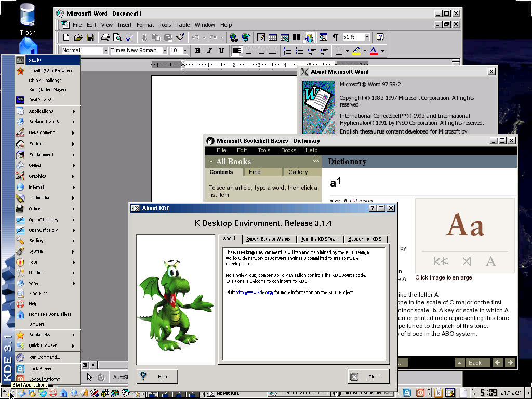532x399 pixels.
Task: Open the Supporting KDE tab
Action: pos(365,239)
